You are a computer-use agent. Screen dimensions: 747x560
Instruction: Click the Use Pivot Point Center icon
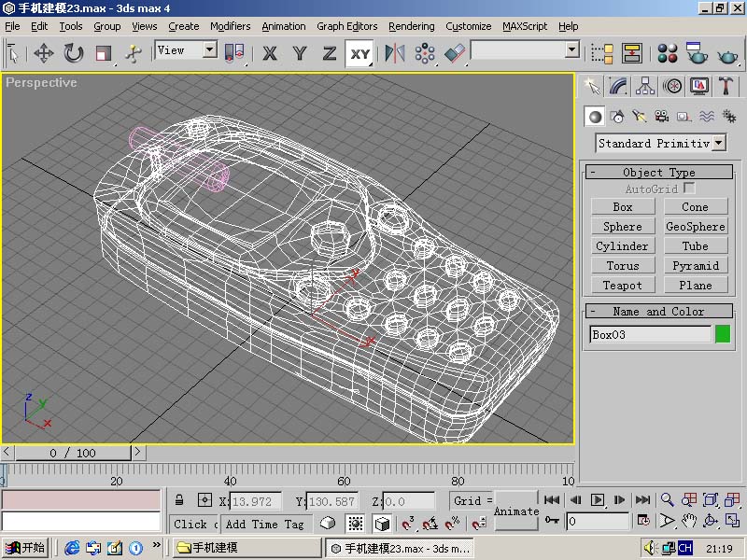(234, 53)
